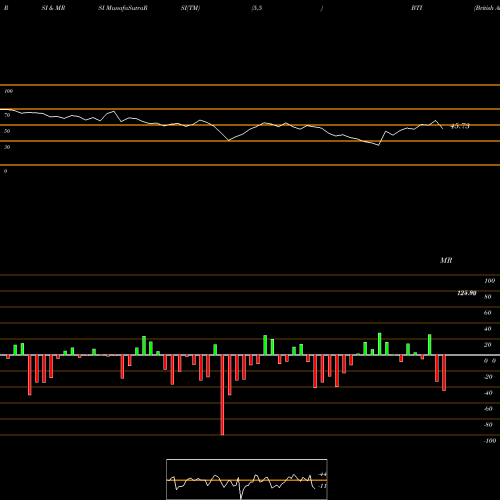The image size is (500, 500).
Task: Click the MR axis label -60
Action: (488, 409)
